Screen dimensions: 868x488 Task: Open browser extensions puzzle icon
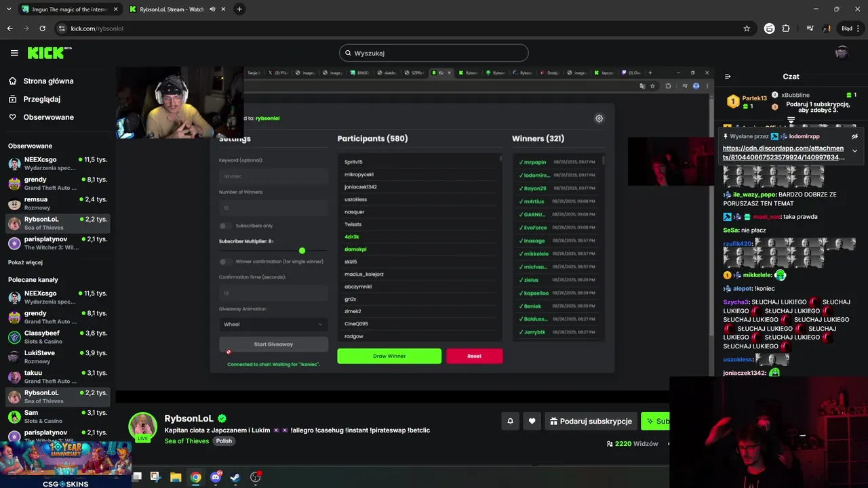786,28
